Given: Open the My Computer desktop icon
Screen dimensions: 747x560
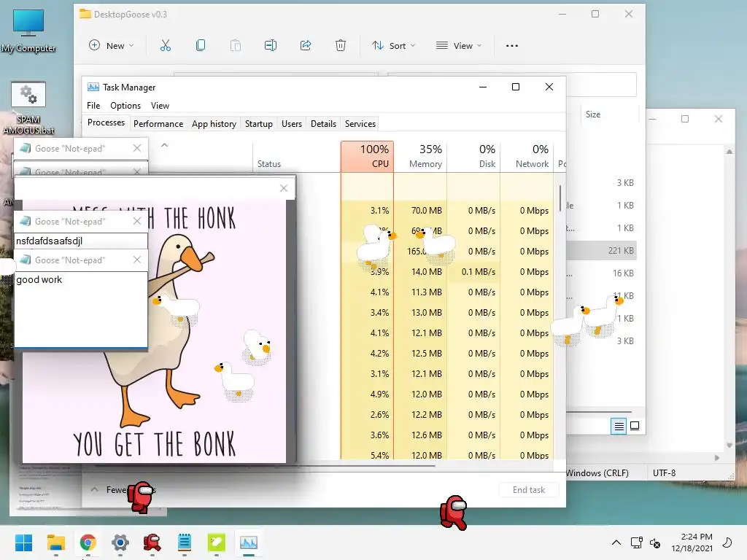Looking at the screenshot, I should (28, 30).
